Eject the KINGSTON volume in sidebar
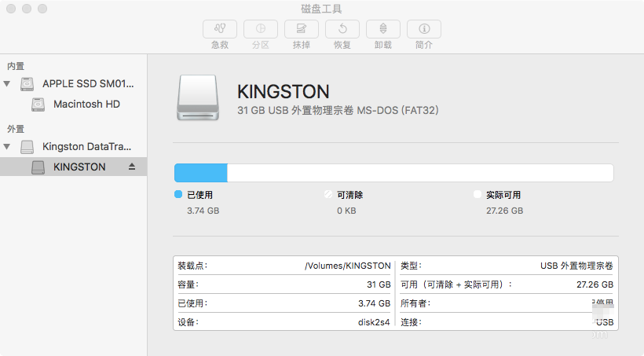Image resolution: width=644 pixels, height=356 pixels. click(132, 167)
